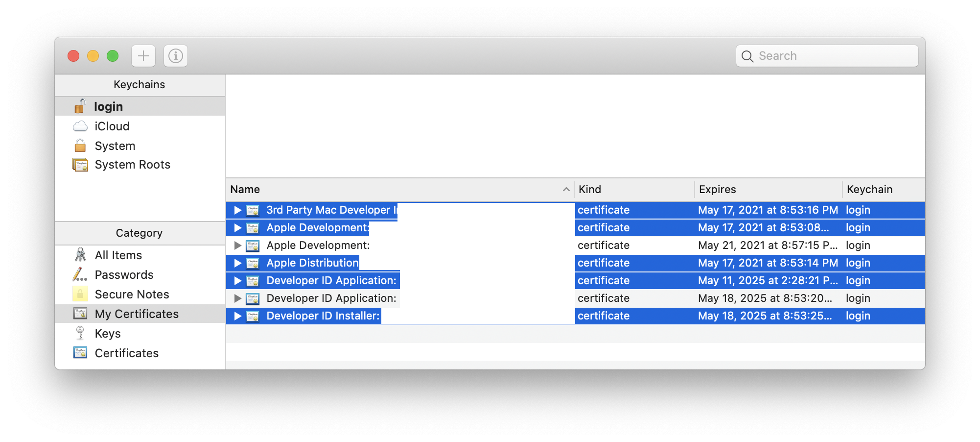Screen dimensions: 980x442
Task: Click the unselected Apple Development certificate icon
Action: [x=253, y=246]
